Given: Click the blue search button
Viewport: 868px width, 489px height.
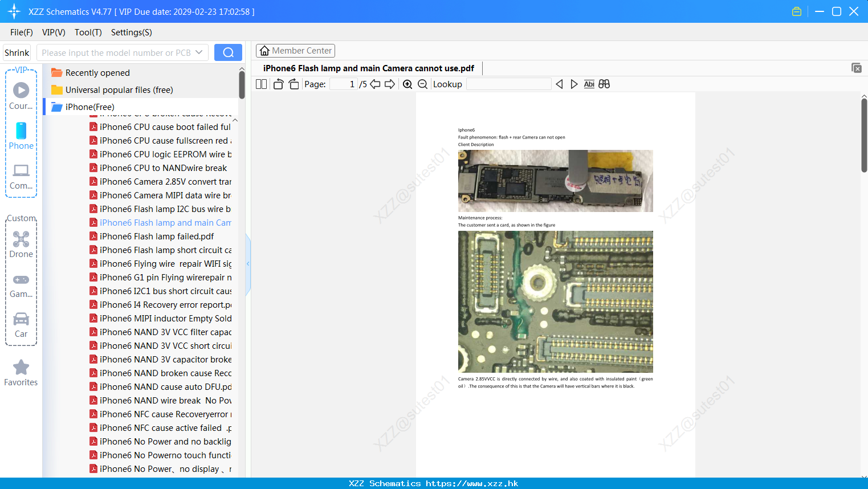Looking at the screenshot, I should pos(228,52).
